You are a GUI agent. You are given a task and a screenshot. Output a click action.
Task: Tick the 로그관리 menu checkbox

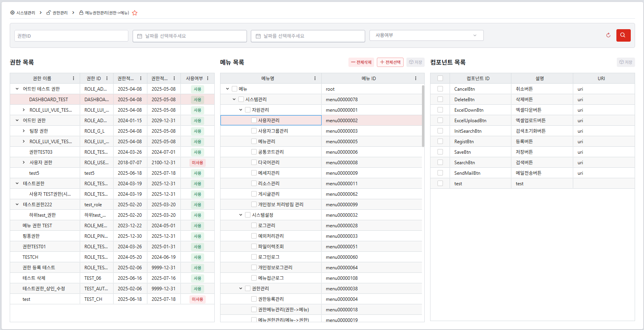254,225
